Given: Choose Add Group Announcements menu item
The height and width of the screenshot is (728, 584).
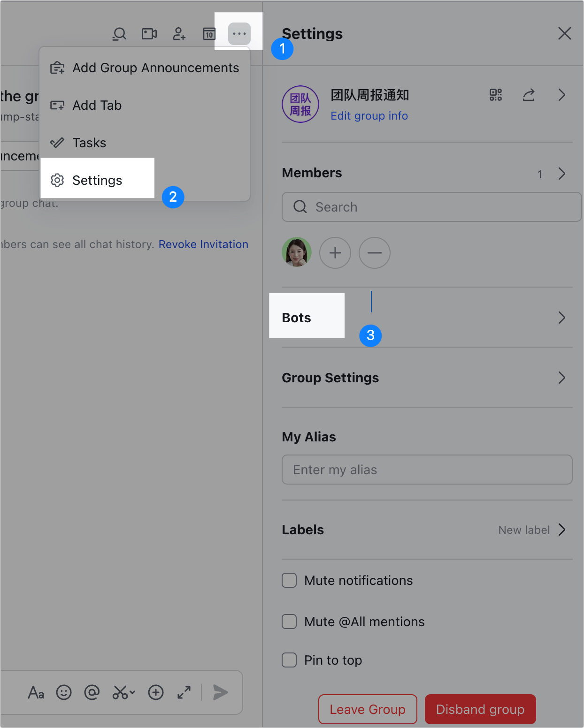Looking at the screenshot, I should (145, 68).
